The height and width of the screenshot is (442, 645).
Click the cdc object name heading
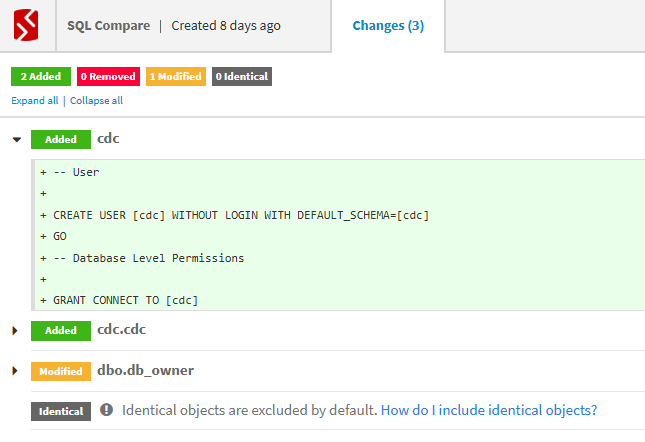point(108,139)
